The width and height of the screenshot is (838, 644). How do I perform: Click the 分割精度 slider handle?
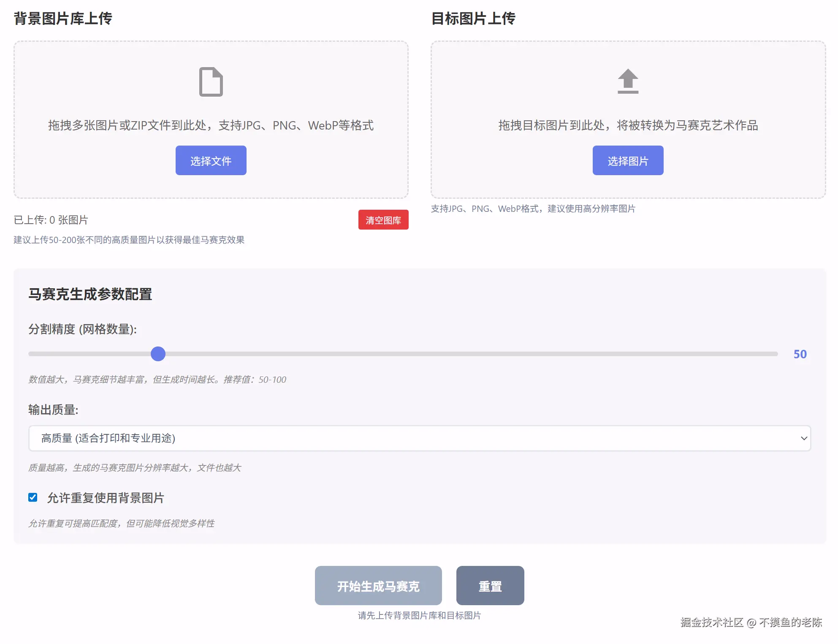pyautogui.click(x=158, y=354)
